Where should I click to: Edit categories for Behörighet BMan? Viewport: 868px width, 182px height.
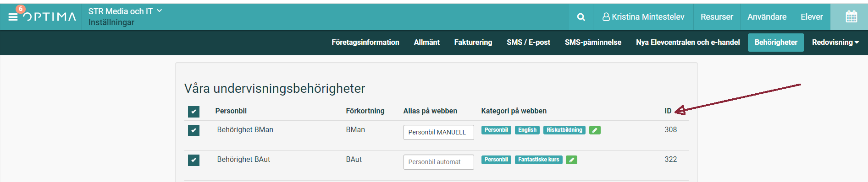tap(595, 130)
